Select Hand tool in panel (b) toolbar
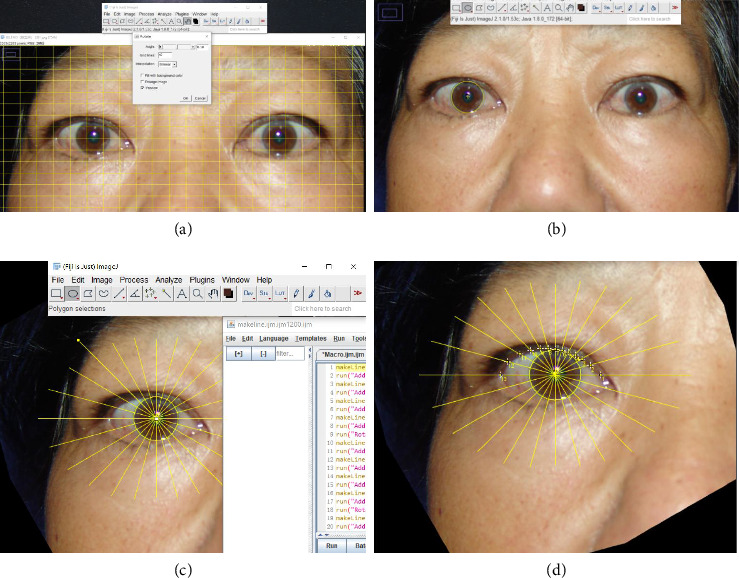Image resolution: width=739 pixels, height=578 pixels. coord(570,8)
